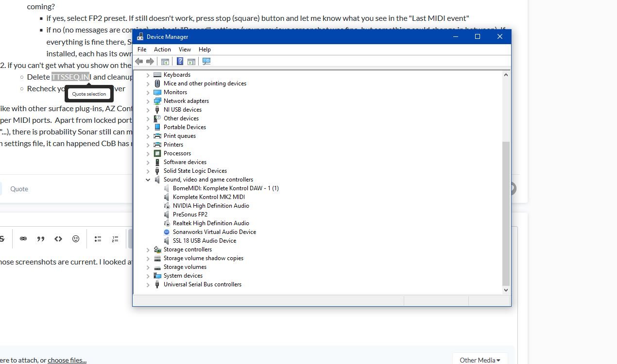
Task: Insert a link with the chain icon
Action: pyautogui.click(x=23, y=239)
